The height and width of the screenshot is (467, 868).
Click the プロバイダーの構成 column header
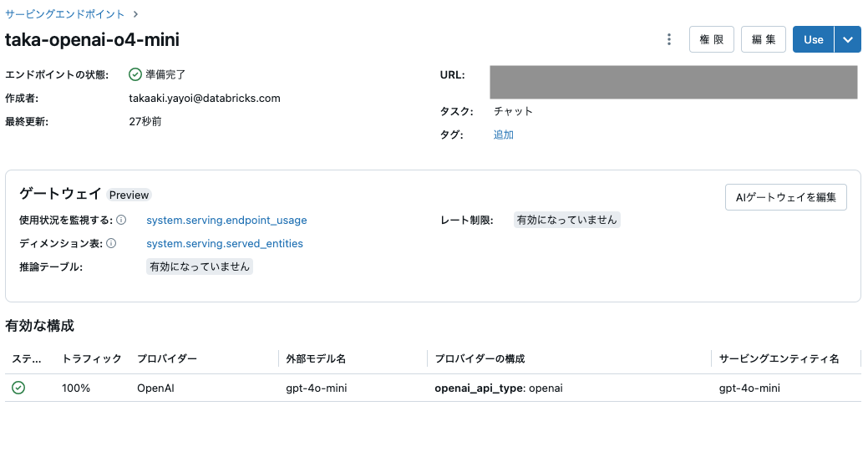[x=480, y=358]
